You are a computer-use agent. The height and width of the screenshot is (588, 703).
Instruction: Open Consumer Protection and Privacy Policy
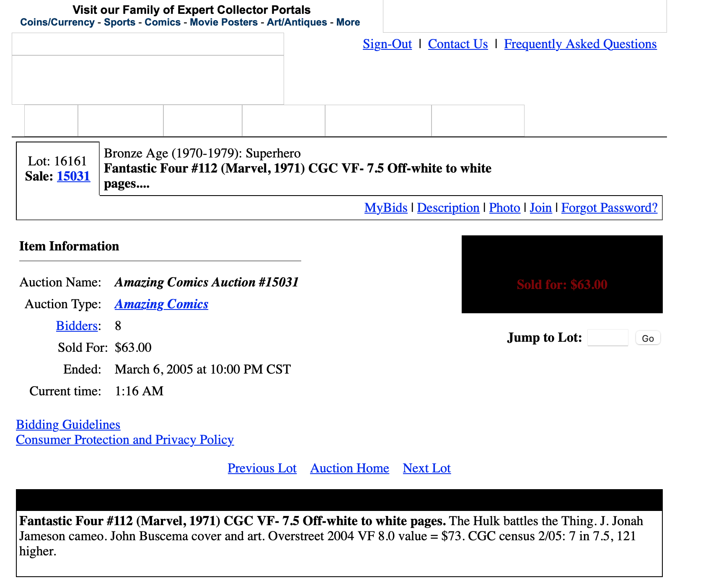pyautogui.click(x=125, y=440)
